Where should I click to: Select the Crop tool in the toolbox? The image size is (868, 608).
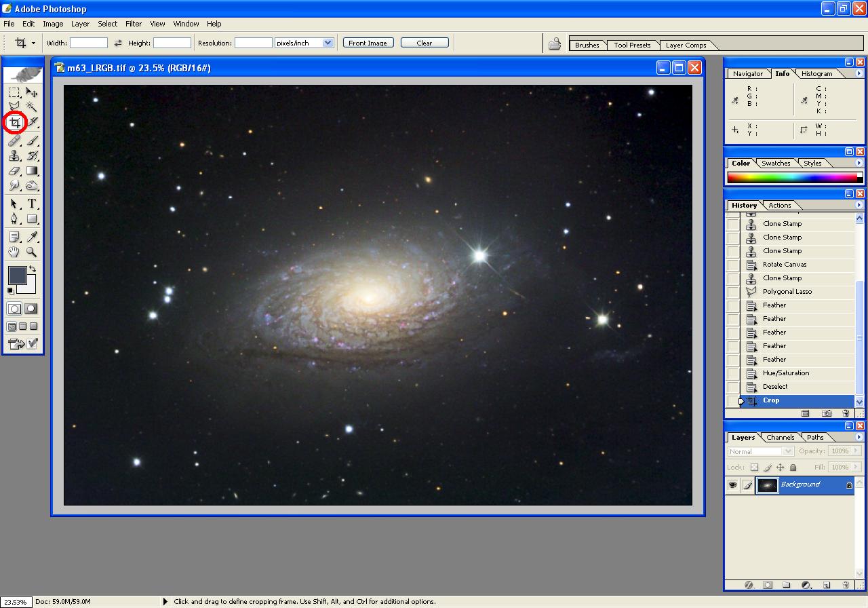(14, 123)
